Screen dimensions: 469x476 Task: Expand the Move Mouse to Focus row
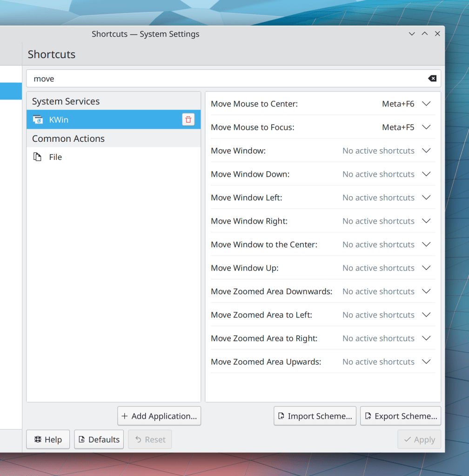(x=426, y=127)
